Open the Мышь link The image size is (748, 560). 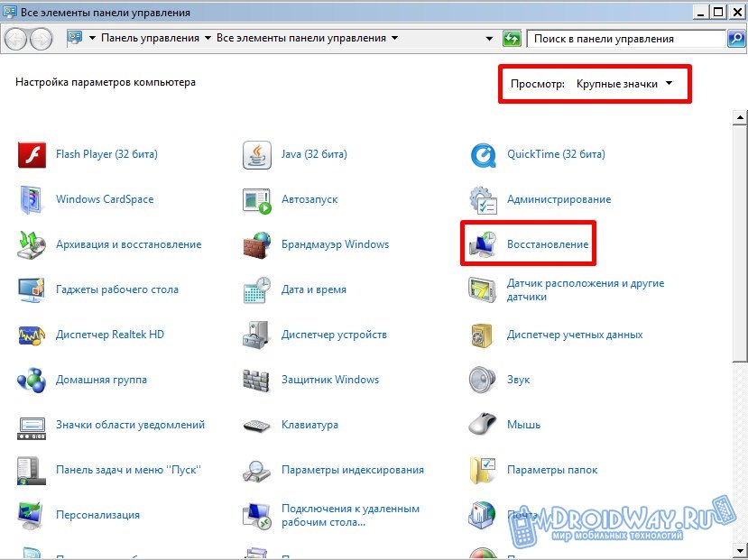click(x=523, y=425)
